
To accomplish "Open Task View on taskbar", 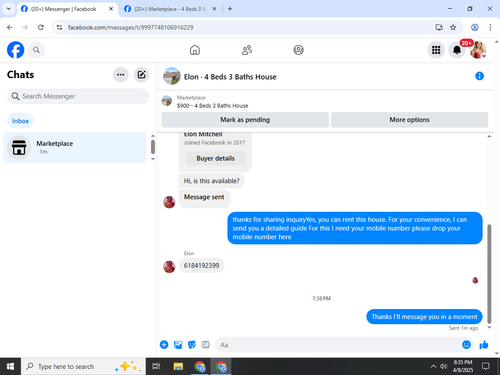I will [156, 367].
